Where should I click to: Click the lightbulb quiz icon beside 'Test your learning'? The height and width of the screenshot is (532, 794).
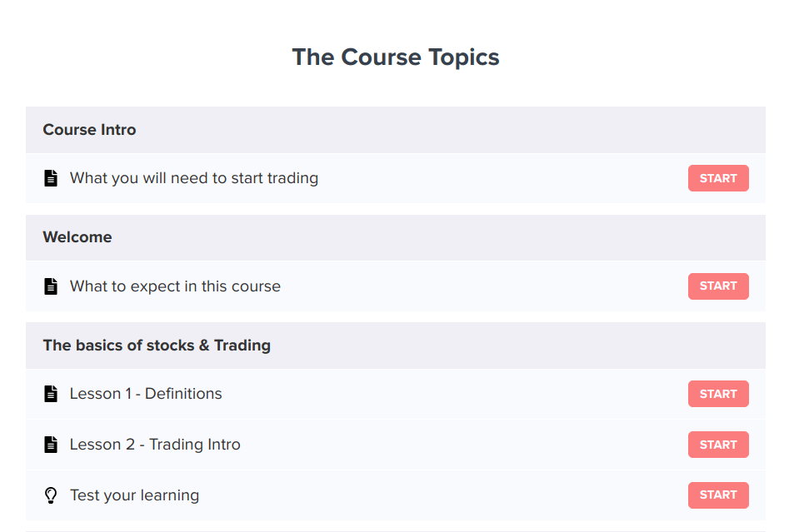coord(51,495)
